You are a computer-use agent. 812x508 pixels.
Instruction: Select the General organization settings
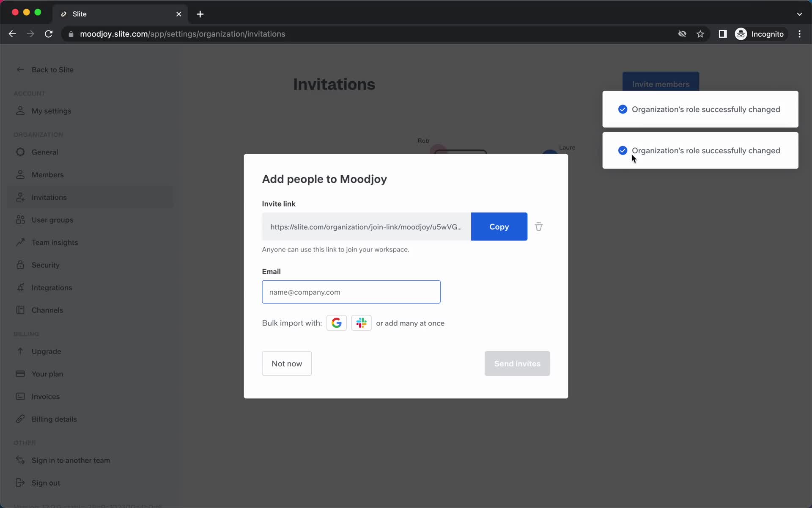click(x=44, y=152)
